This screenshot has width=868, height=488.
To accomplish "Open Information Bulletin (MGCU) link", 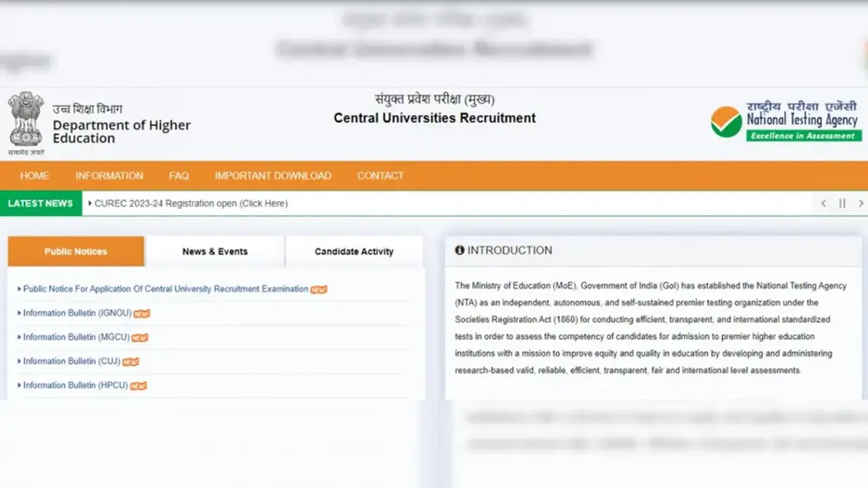I will (x=77, y=337).
